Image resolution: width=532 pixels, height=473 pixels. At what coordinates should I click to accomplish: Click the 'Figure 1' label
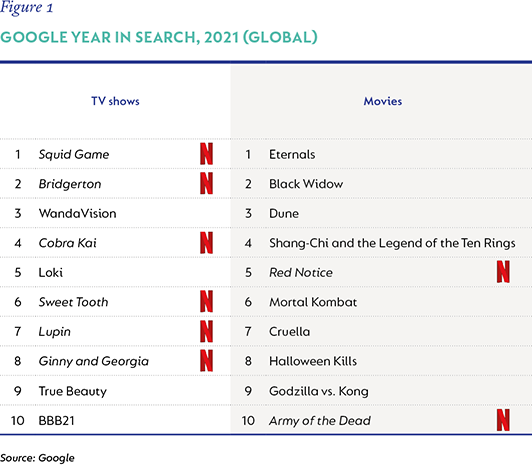click(x=26, y=7)
